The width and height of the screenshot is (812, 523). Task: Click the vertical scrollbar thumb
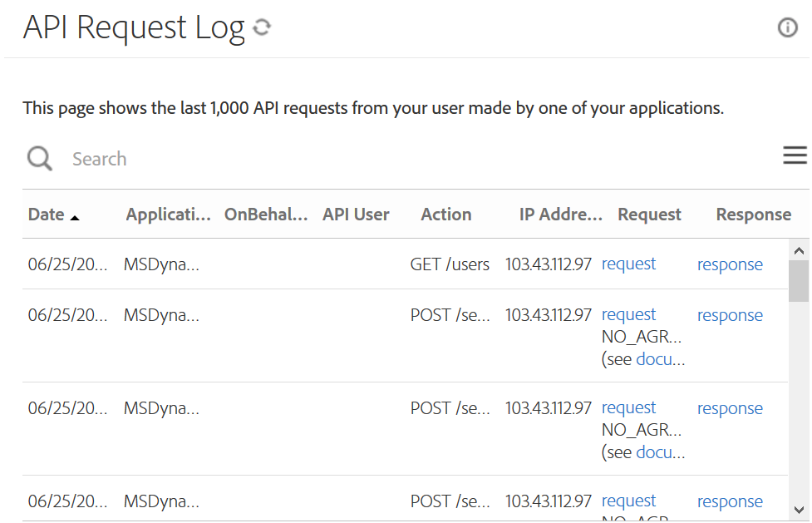(x=799, y=281)
